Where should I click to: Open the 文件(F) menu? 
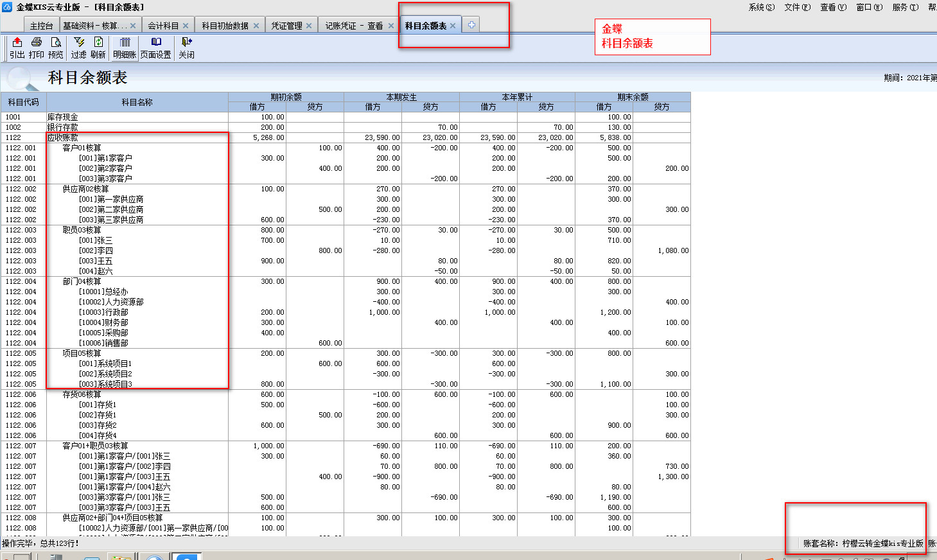point(797,7)
